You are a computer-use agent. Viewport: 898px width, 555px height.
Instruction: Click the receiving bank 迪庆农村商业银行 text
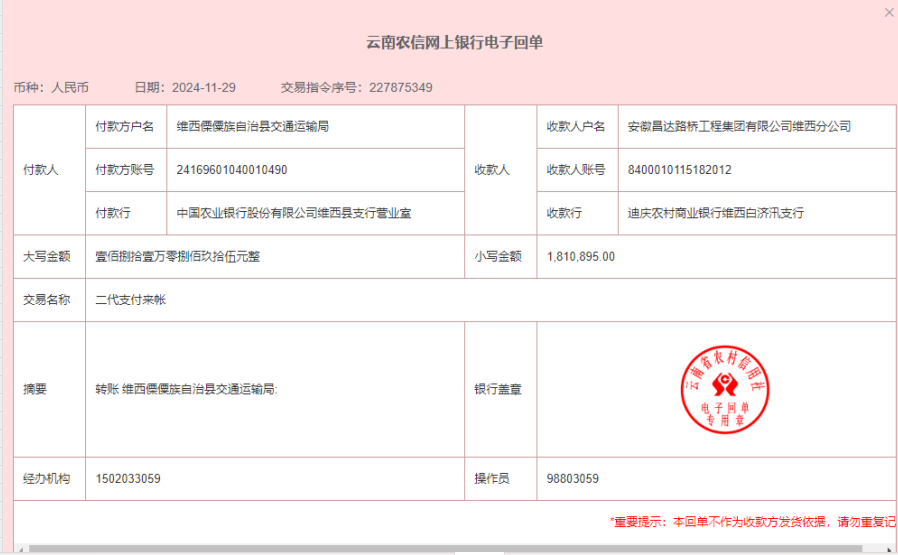click(715, 213)
